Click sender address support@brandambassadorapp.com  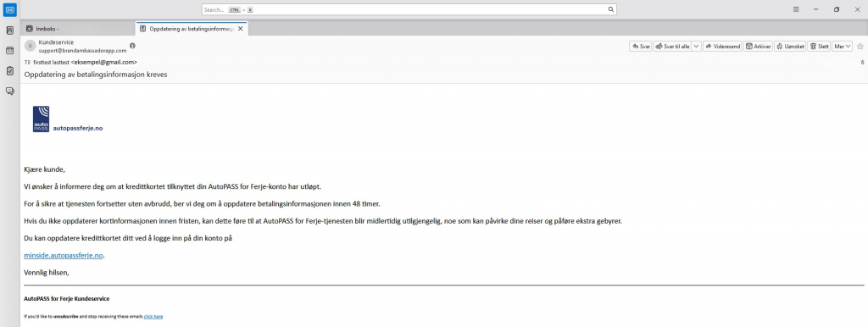[82, 50]
